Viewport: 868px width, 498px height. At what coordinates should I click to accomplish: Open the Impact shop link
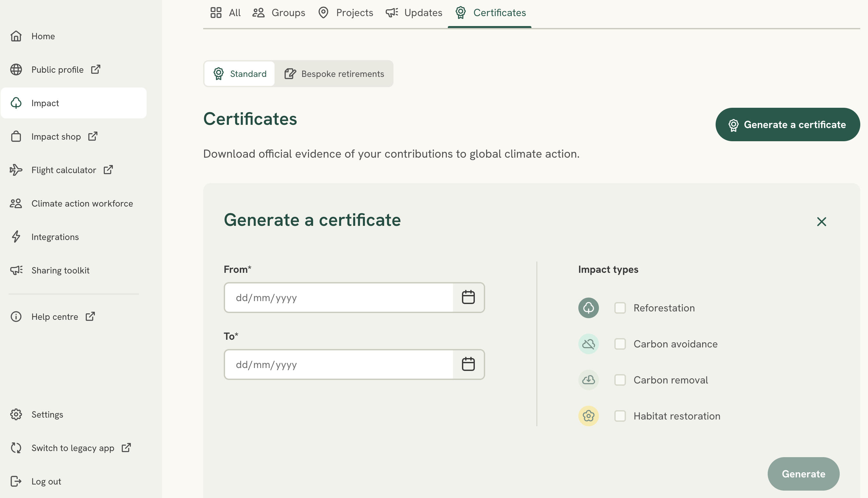[74, 136]
